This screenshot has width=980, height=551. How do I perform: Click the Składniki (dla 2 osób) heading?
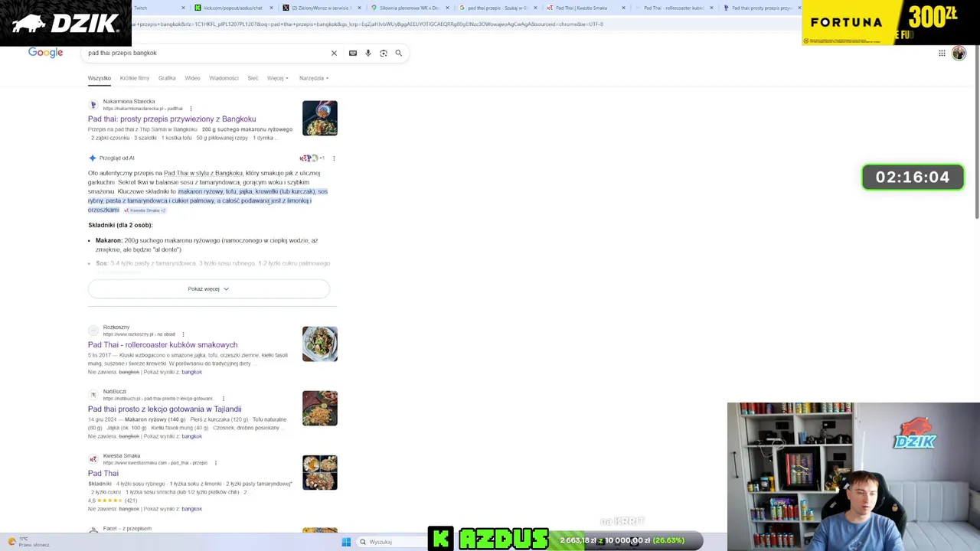[120, 225]
